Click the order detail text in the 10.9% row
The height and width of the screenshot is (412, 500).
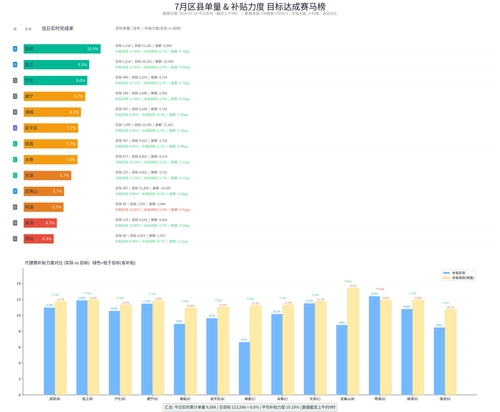click(x=144, y=45)
